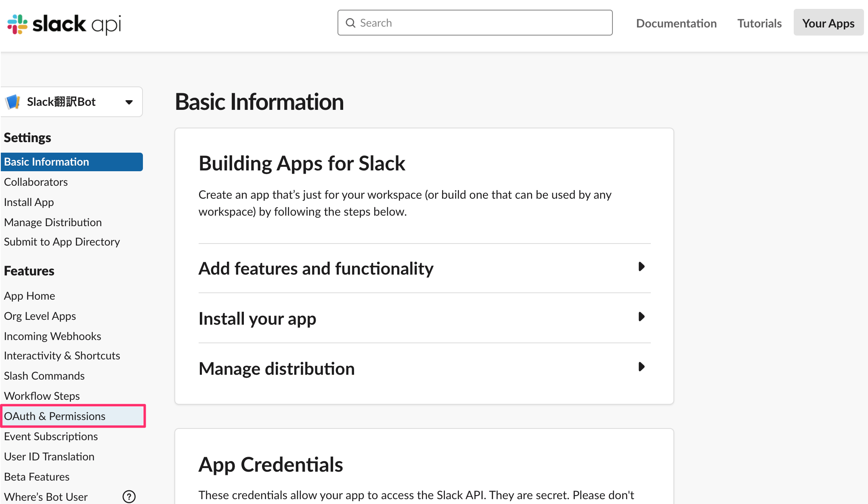Click the search magnifier icon
The height and width of the screenshot is (504, 868).
[x=350, y=23]
